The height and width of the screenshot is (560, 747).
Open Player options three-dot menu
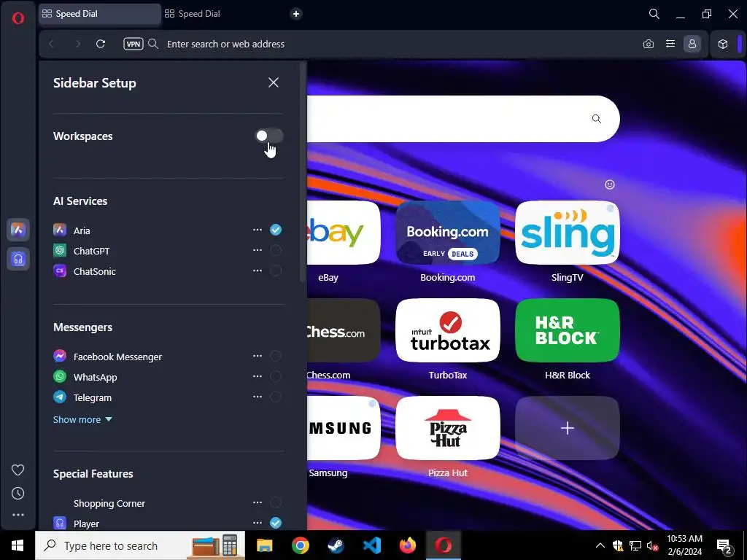[258, 523]
